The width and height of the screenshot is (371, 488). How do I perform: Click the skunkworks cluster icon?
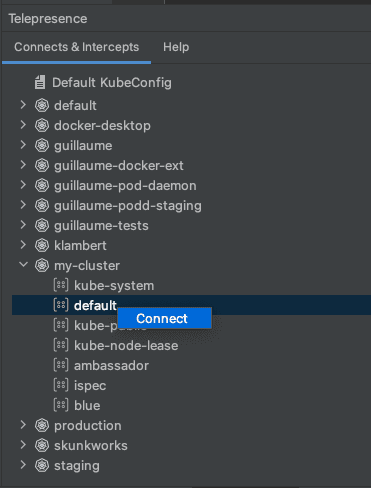pyautogui.click(x=42, y=445)
